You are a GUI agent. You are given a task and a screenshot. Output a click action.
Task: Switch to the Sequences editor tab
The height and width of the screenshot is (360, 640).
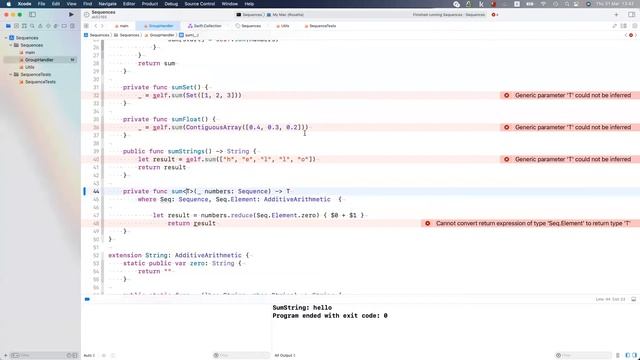coord(248,26)
